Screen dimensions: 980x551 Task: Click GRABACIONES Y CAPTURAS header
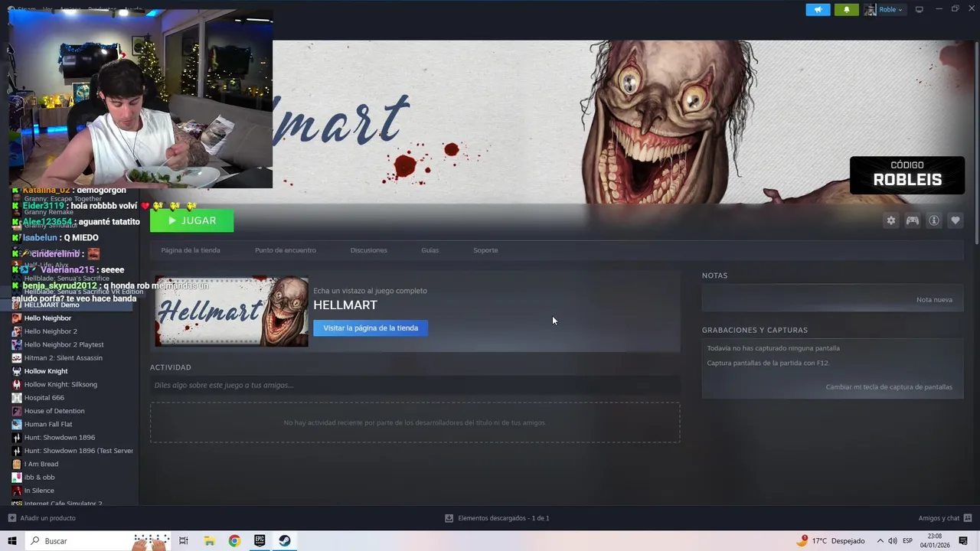point(754,330)
